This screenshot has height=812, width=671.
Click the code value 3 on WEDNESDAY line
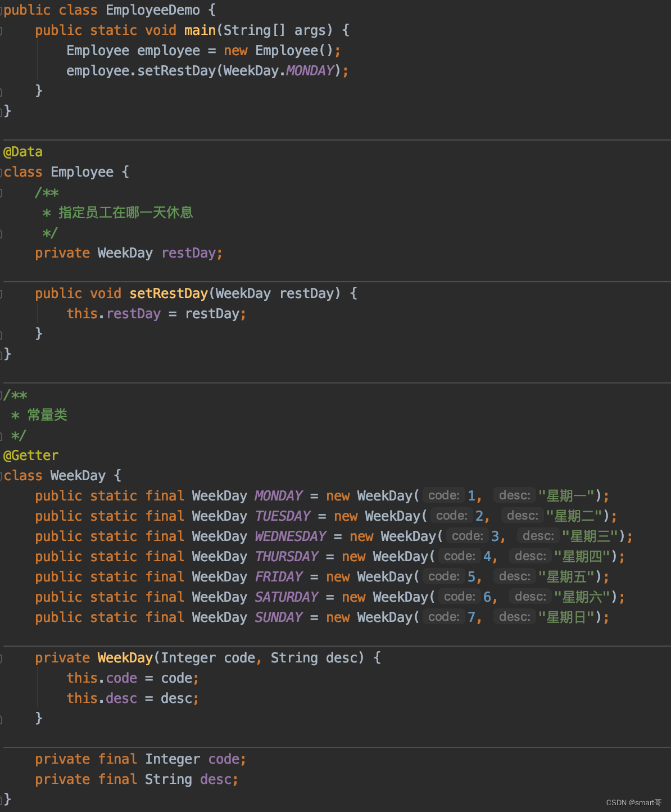(495, 536)
